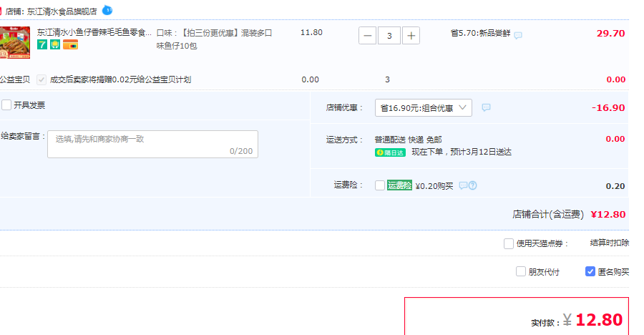Viewport: 644px width, 335px height.
Task: Decrease quantity with the minus button
Action: click(367, 36)
